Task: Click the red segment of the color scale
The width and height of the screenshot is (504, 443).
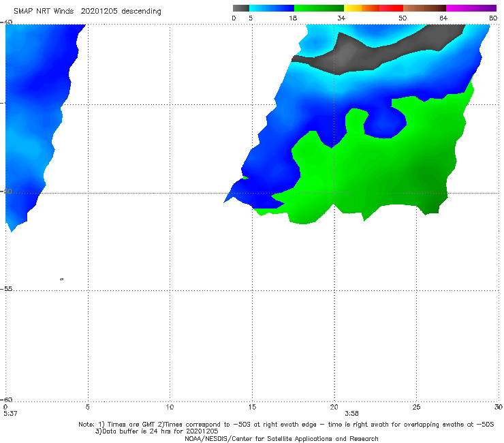Action: click(391, 8)
